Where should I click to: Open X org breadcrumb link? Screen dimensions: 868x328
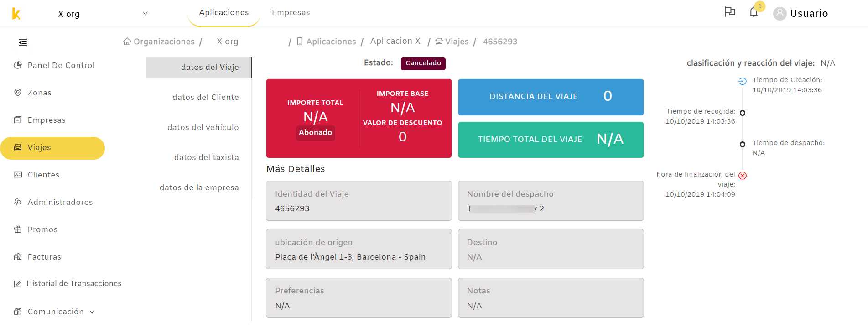(227, 41)
